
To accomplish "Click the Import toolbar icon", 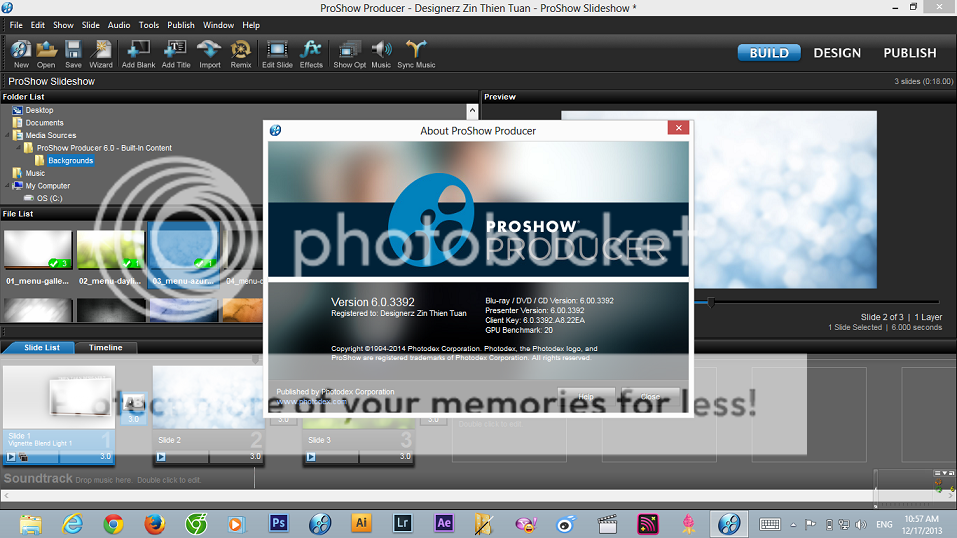I will [x=210, y=52].
